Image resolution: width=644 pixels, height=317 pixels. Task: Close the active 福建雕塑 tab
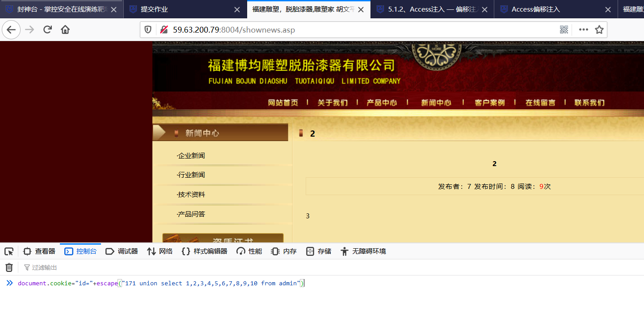point(361,9)
